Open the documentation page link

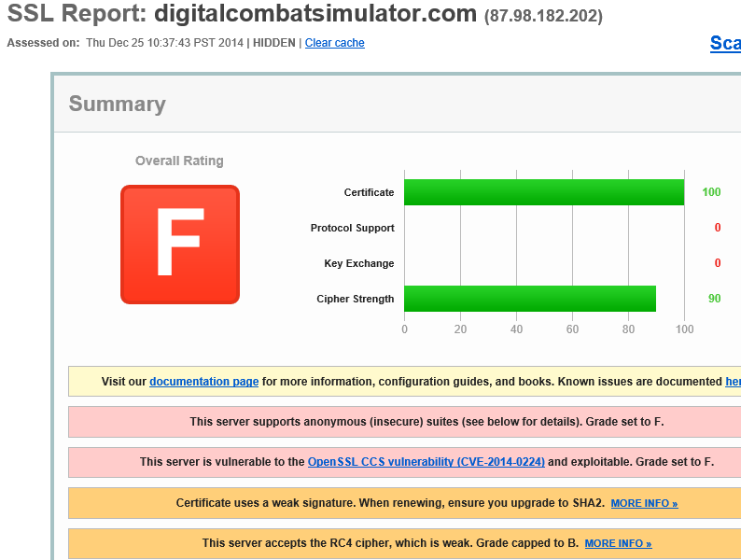click(x=204, y=382)
